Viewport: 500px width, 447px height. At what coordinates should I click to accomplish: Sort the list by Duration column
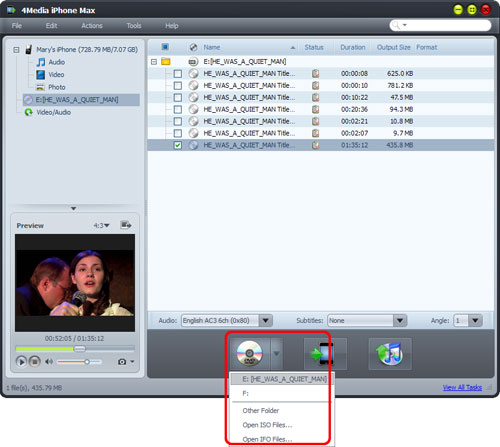tap(353, 47)
